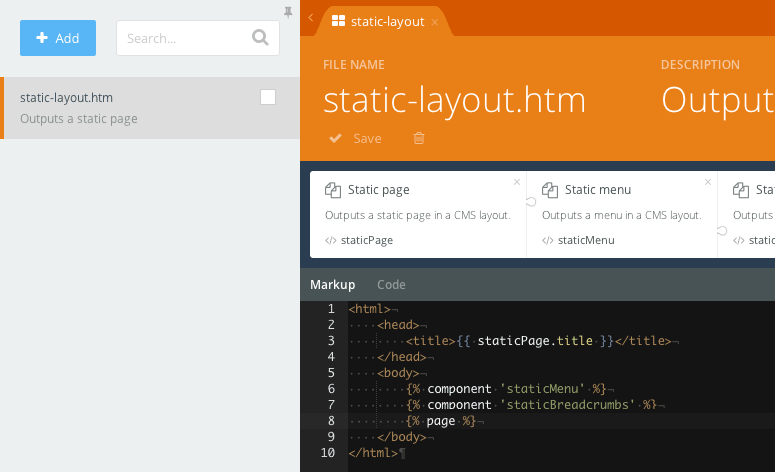This screenshot has width=775, height=472.
Task: Click the Static menu component icon
Action: [550, 190]
